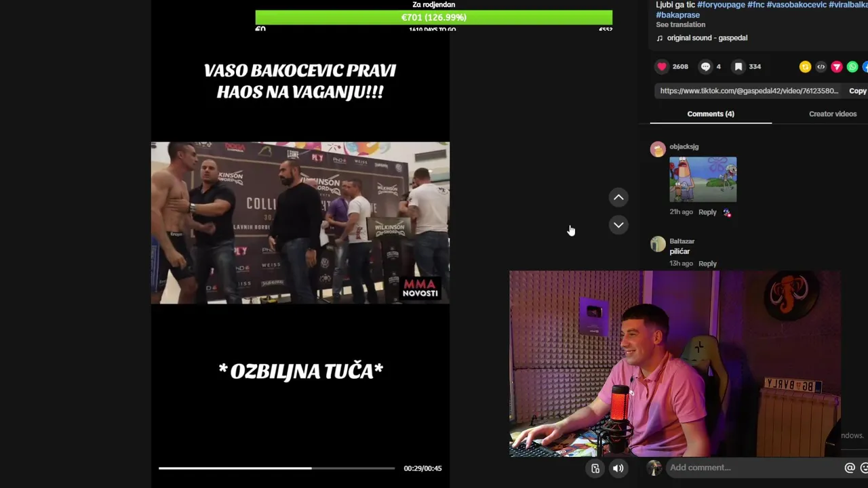Focus the Add comment field

coord(754,468)
